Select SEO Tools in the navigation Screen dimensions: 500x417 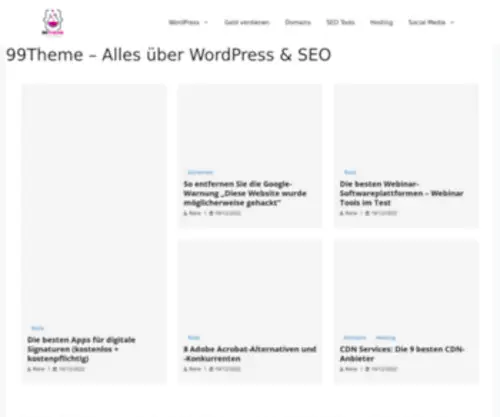coord(340,22)
